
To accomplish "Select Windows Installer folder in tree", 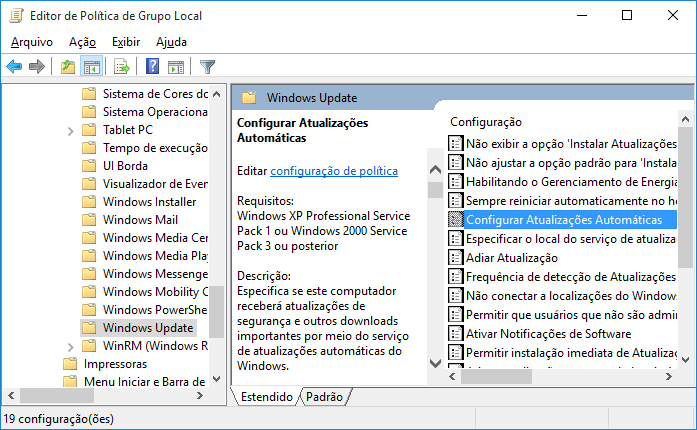I will click(x=149, y=202).
